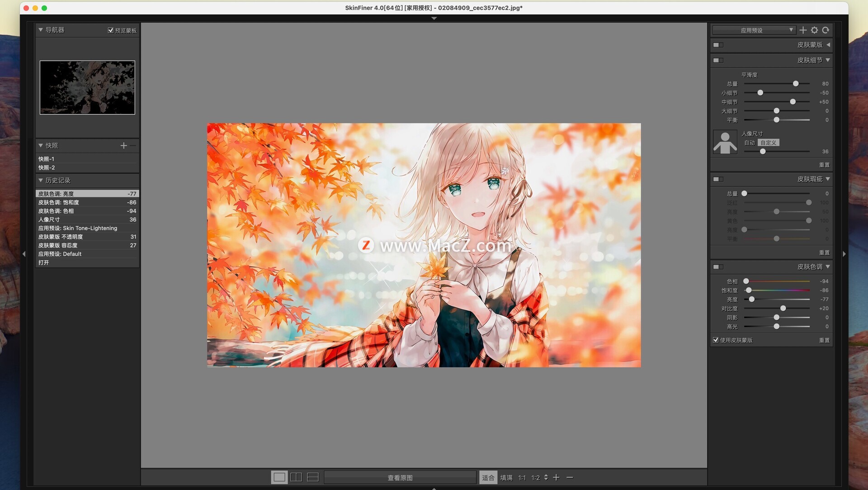
Task: Click the reset all refresh icon
Action: 826,30
